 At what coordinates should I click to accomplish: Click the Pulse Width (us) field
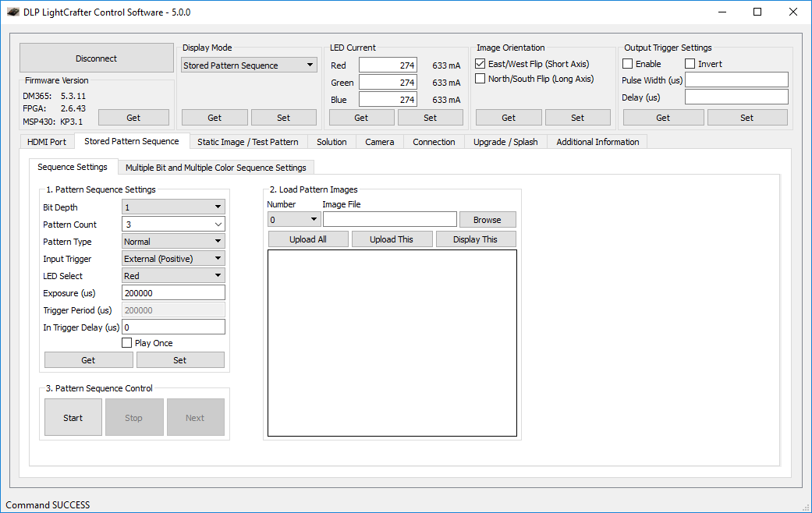(x=736, y=80)
